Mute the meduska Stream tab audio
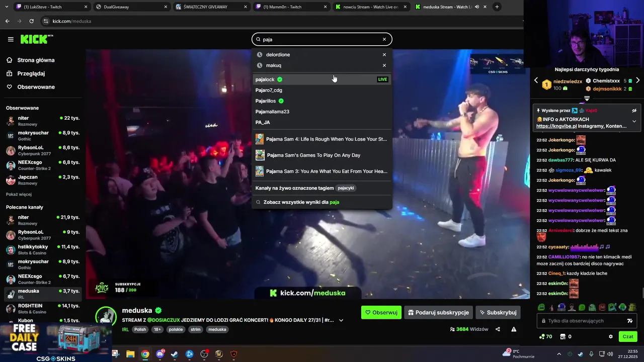644x362 pixels. point(477,7)
